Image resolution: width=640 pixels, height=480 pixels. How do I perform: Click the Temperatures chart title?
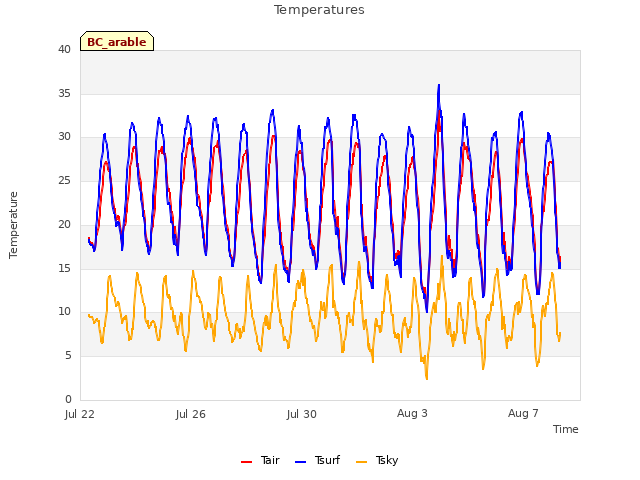(319, 10)
